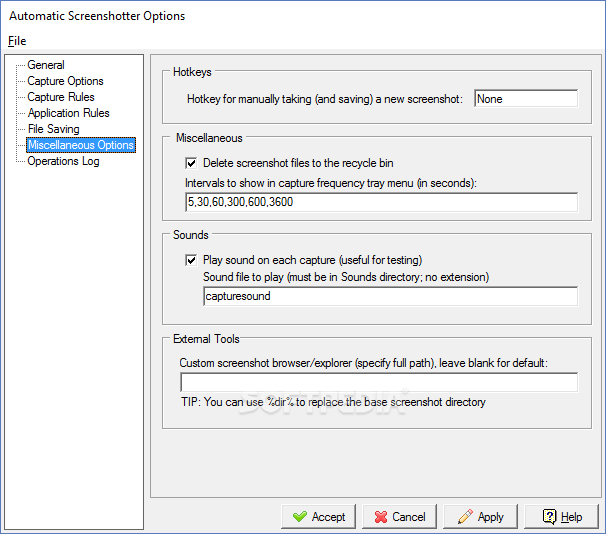
Task: Click the capturesound sound file field
Action: click(390, 296)
